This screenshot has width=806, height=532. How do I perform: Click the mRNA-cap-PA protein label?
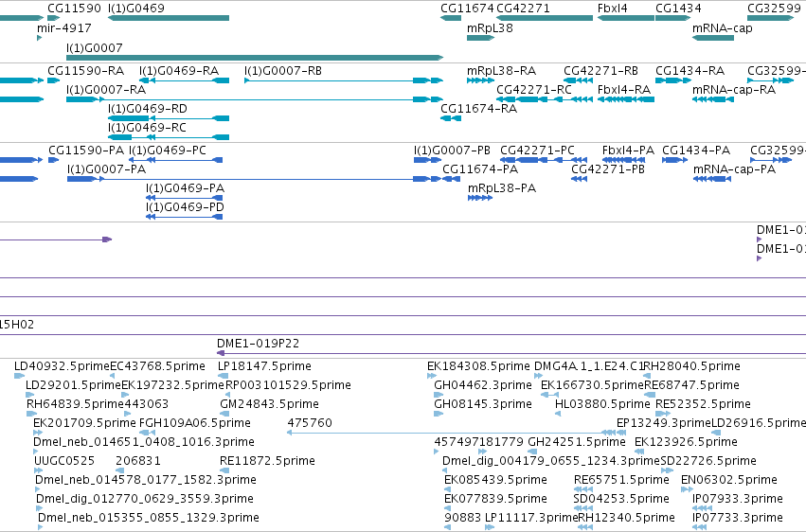click(x=735, y=168)
